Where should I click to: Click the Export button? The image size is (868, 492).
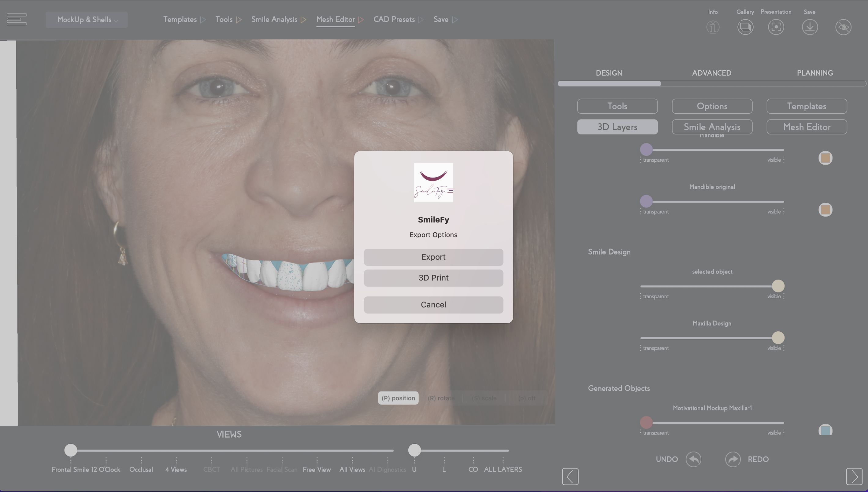click(x=433, y=257)
